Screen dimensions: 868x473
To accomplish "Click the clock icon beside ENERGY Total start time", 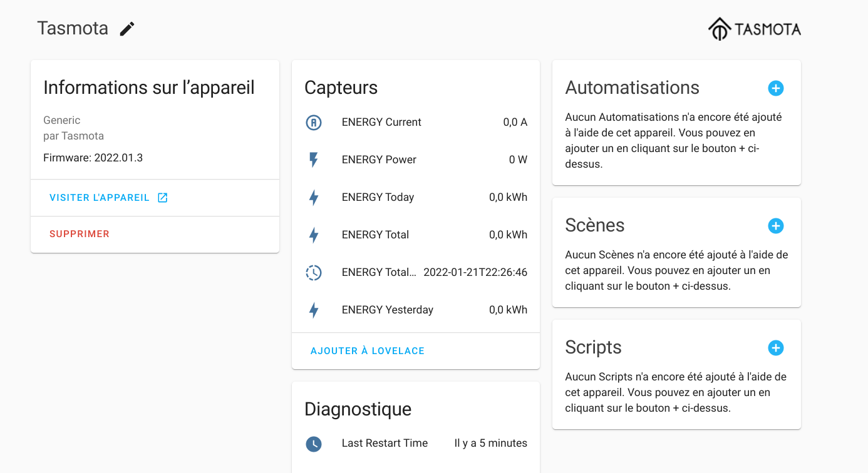I will tap(314, 273).
